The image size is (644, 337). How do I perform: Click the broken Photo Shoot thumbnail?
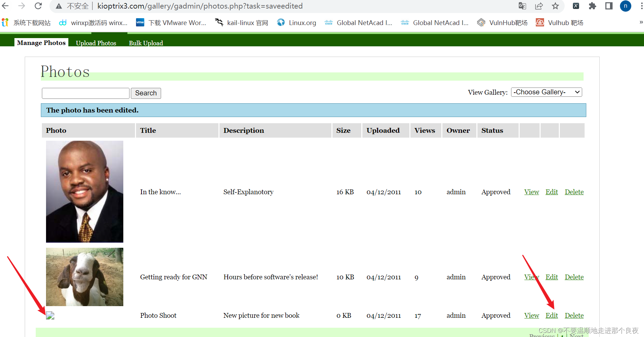[50, 315]
